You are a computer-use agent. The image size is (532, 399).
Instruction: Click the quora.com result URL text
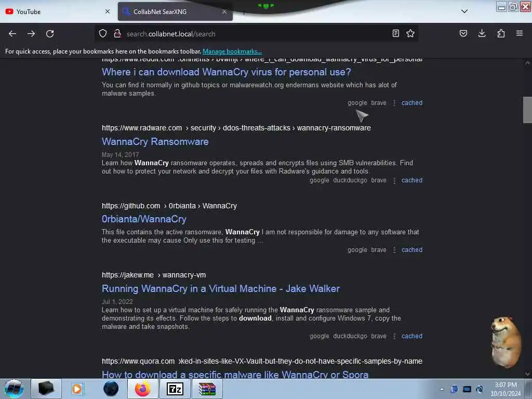262,361
